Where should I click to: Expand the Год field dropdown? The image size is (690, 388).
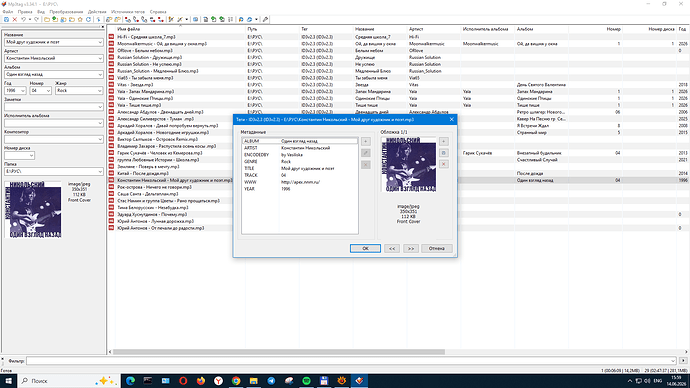point(23,91)
